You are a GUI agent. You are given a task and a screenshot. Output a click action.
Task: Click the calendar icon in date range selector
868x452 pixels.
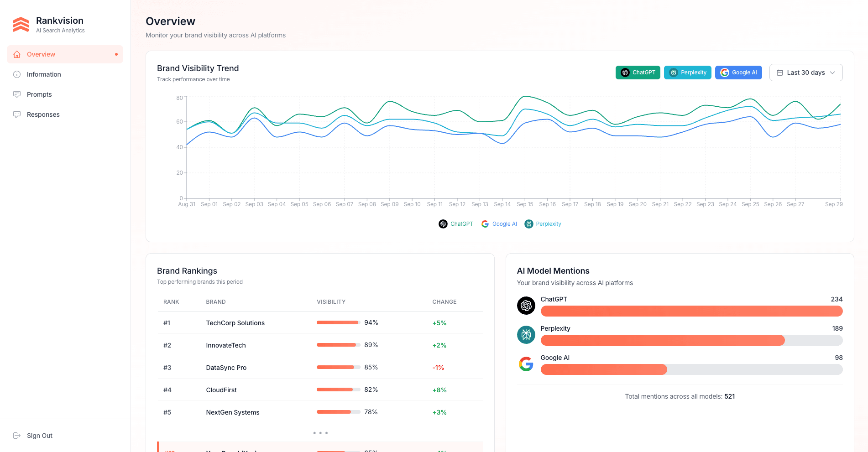tap(780, 72)
